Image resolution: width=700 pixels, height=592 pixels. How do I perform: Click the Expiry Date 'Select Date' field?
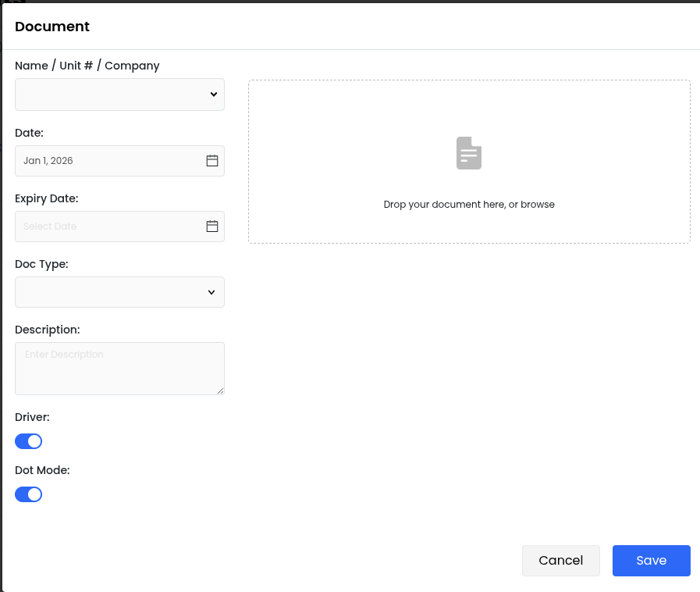109,226
